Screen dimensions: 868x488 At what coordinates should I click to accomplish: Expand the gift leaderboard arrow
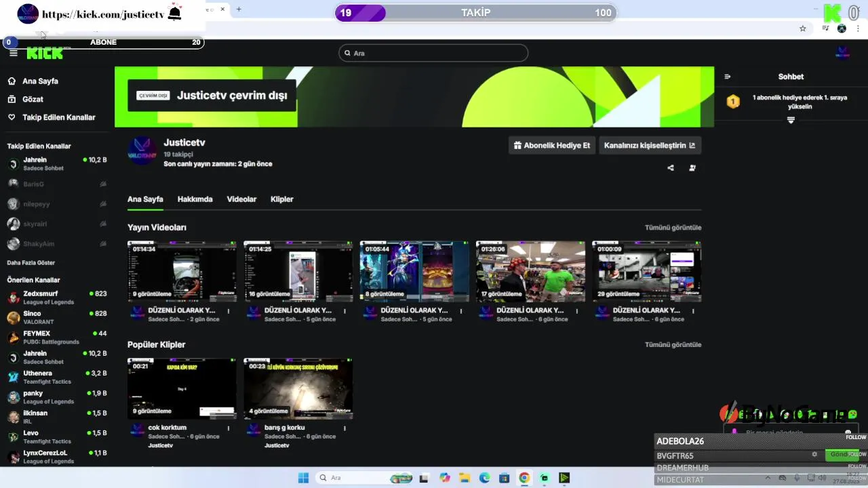(791, 120)
